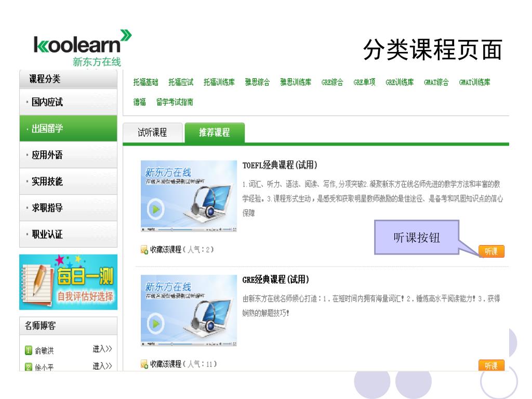Click the GRE经典课程(试用) title

pos(275,280)
